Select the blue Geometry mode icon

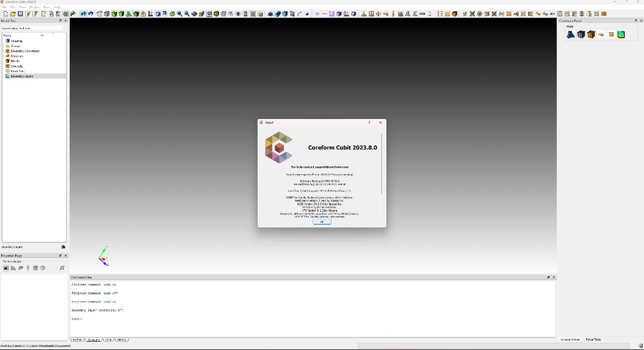(x=570, y=35)
